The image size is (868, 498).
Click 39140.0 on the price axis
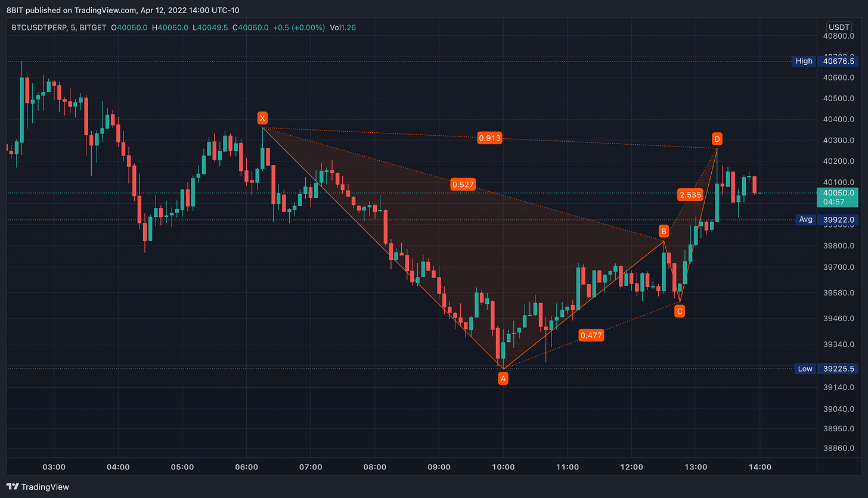[x=838, y=387]
